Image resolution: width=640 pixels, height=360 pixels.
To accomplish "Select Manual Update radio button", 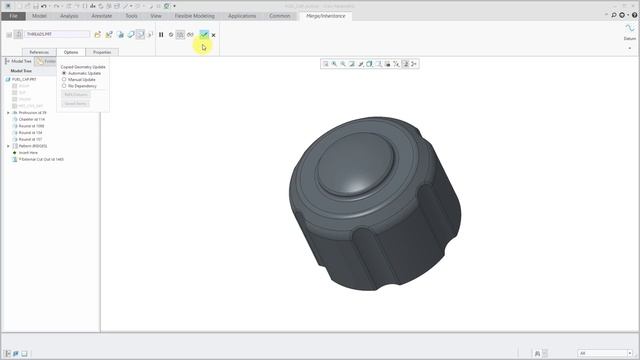I will (x=64, y=80).
